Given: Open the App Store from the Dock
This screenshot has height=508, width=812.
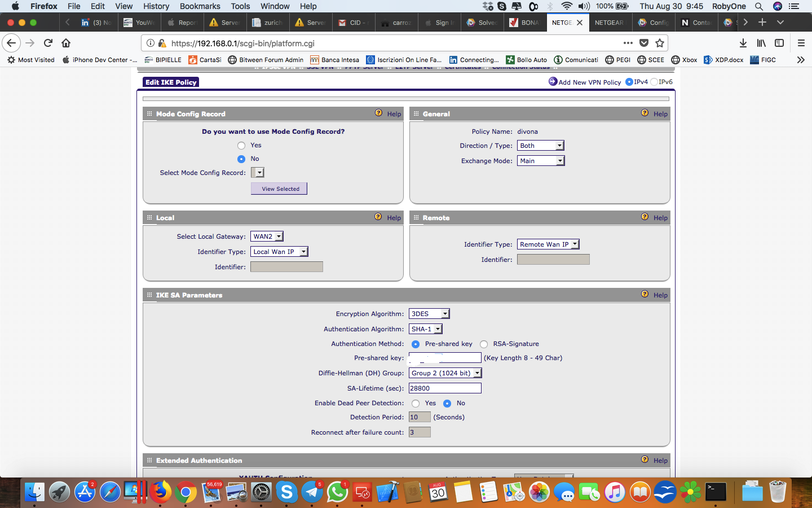Looking at the screenshot, I should pyautogui.click(x=85, y=492).
